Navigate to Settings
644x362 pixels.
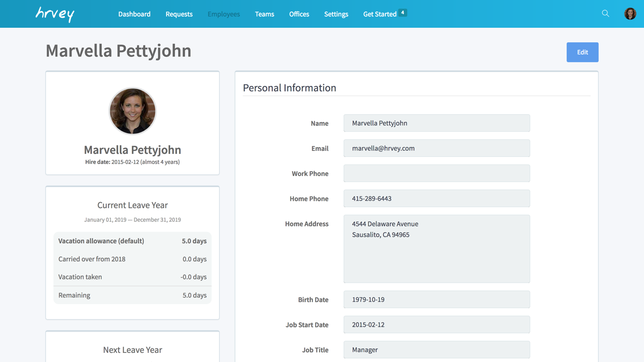[x=336, y=14]
